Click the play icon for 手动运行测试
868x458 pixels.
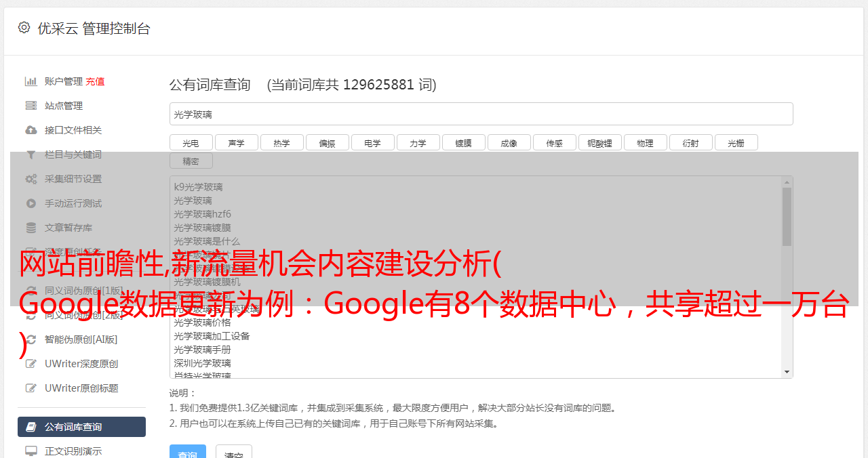[x=31, y=203]
